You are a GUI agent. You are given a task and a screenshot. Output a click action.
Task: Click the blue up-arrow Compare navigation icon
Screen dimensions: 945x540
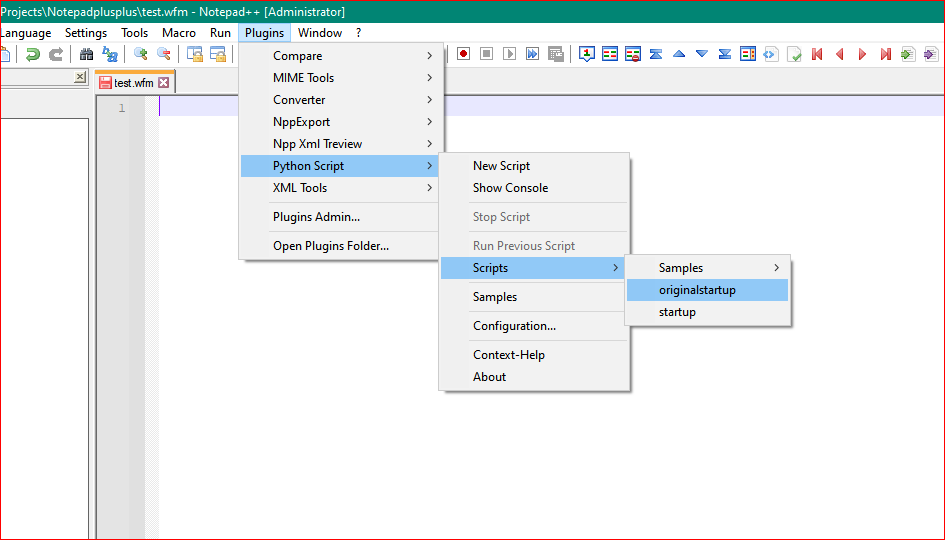(x=679, y=54)
